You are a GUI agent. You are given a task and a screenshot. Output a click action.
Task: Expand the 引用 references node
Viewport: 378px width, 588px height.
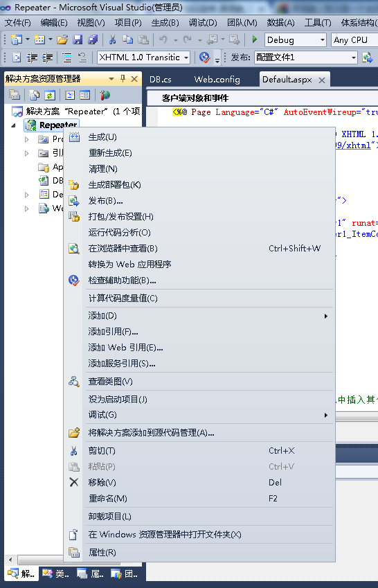(x=26, y=153)
